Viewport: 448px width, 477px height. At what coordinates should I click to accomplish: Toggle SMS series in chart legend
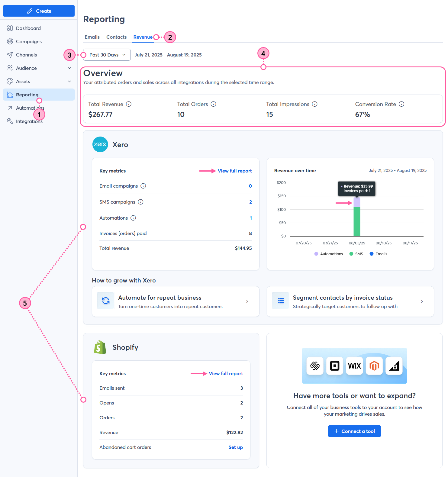pos(356,254)
